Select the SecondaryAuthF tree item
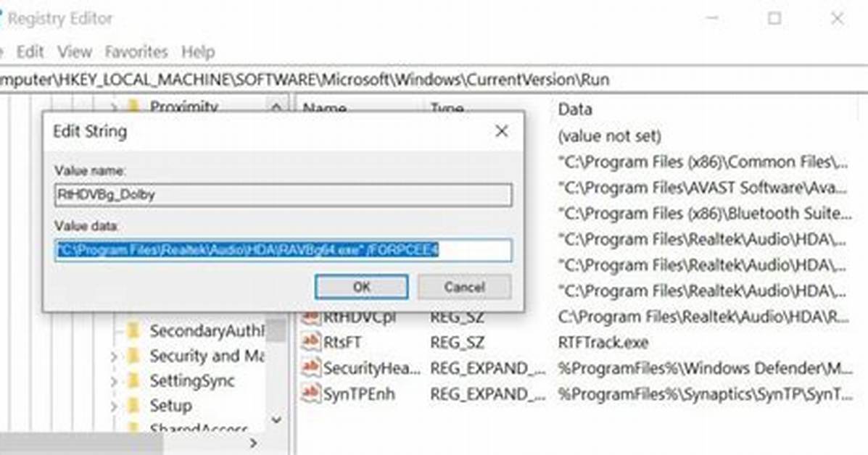The height and width of the screenshot is (455, 868). 207,330
